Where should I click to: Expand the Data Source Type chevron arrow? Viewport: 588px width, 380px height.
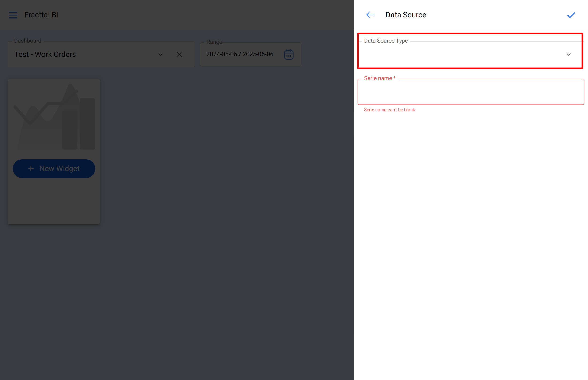pyautogui.click(x=568, y=54)
